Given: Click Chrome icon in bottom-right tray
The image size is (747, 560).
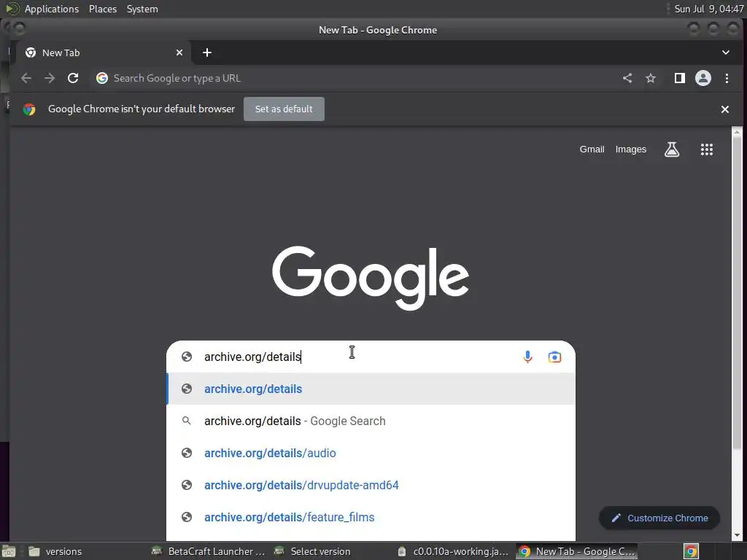Looking at the screenshot, I should click(691, 551).
